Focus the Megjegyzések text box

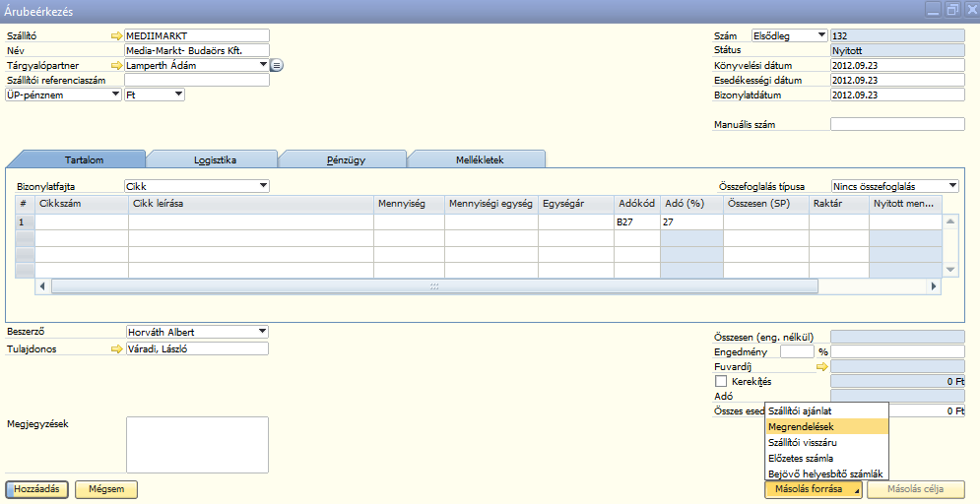pos(198,445)
